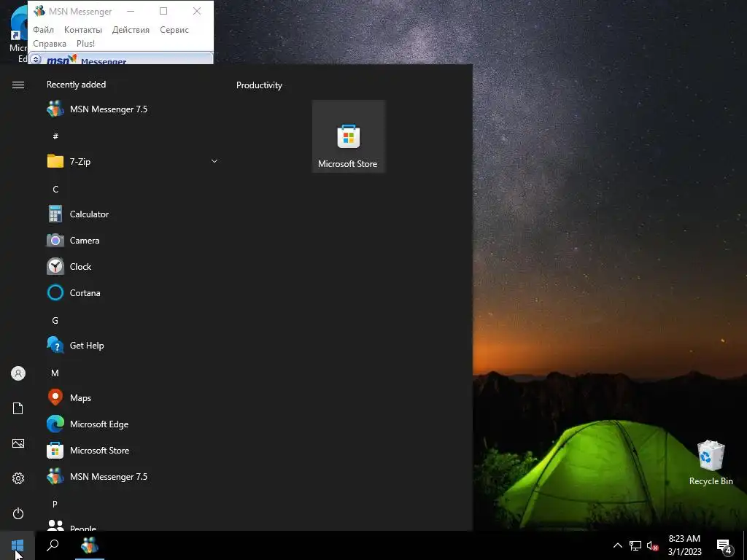Click the Recently added heading
The height and width of the screenshot is (560, 747).
[x=76, y=85]
